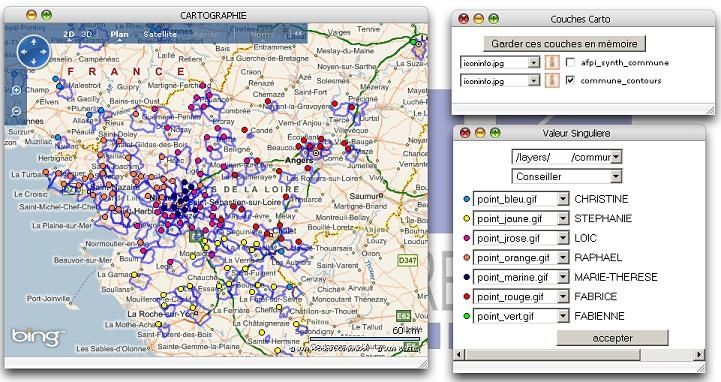
Task: Click the accepter button
Action: click(x=612, y=338)
